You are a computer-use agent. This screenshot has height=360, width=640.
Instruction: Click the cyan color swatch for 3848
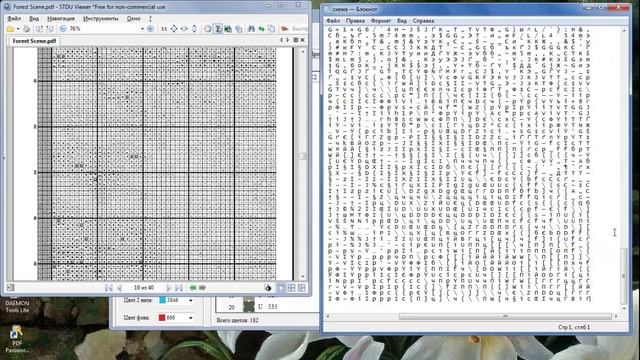click(162, 300)
